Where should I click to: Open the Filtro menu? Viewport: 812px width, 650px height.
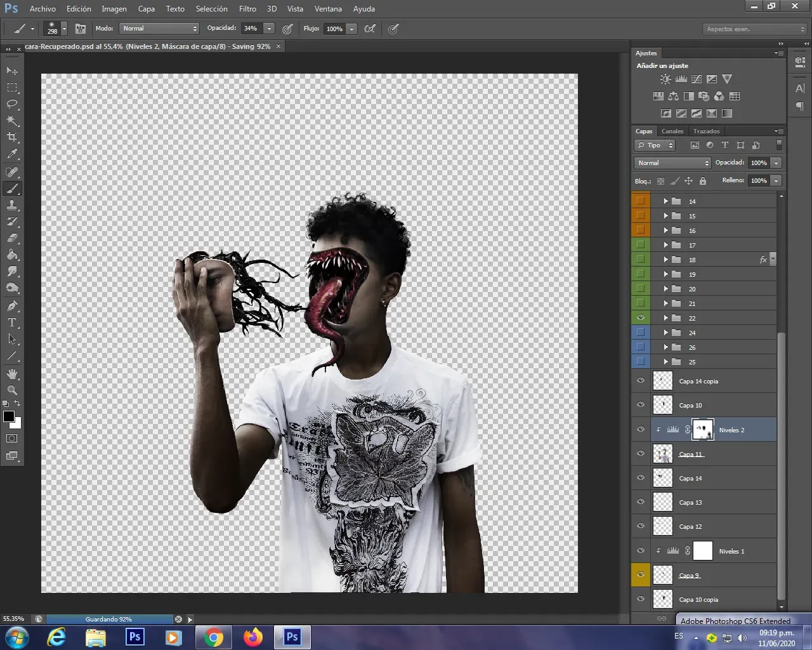point(247,9)
